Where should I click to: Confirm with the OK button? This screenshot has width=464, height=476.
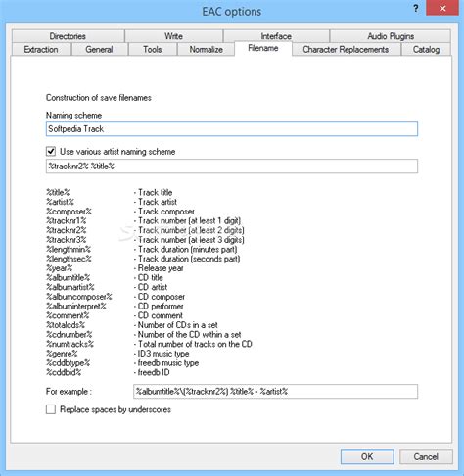(367, 456)
